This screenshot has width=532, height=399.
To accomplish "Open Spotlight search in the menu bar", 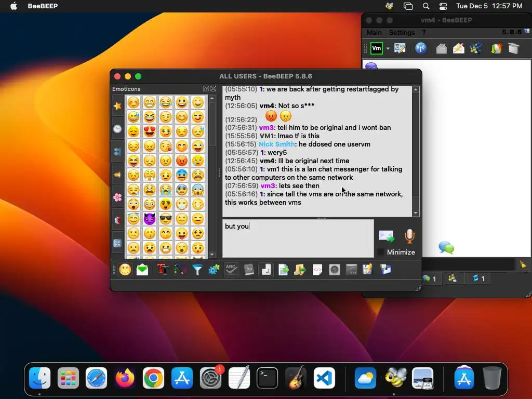I will pyautogui.click(x=426, y=6).
